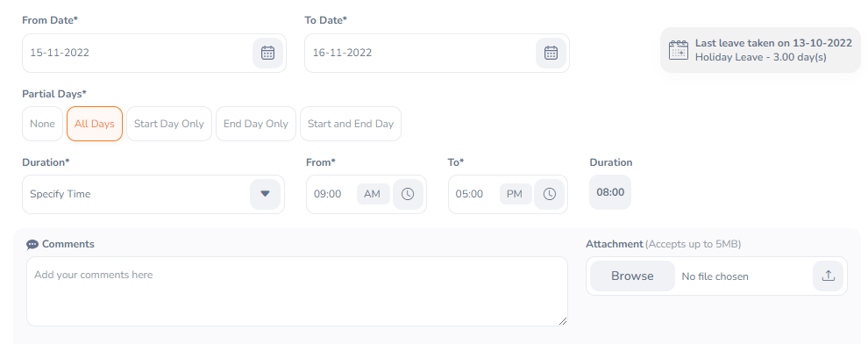Image resolution: width=868 pixels, height=344 pixels.
Task: Click the calendar icon in last leave notice
Action: point(678,50)
